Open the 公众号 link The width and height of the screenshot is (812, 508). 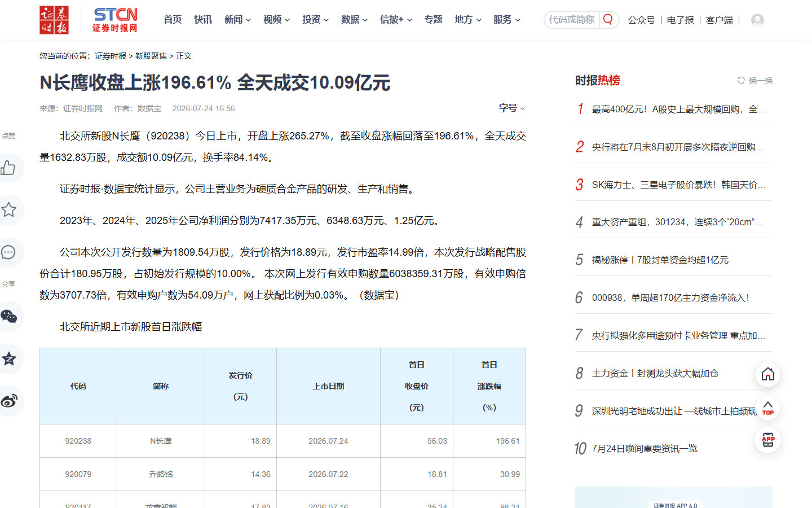(641, 20)
